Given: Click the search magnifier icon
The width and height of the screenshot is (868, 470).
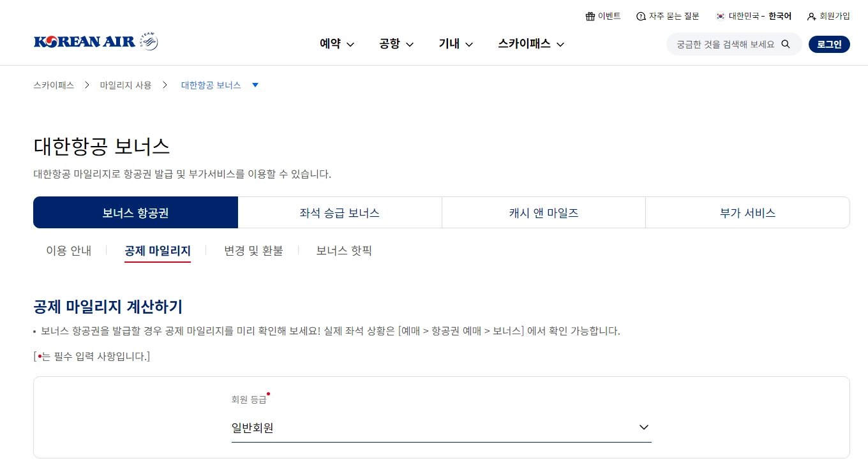Looking at the screenshot, I should [x=786, y=44].
